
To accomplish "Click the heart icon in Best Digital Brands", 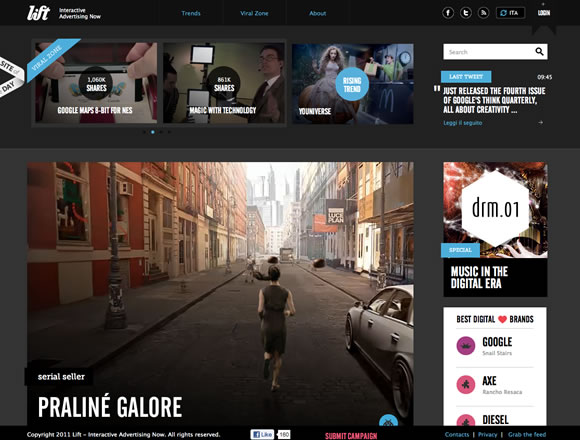I will pos(502,319).
